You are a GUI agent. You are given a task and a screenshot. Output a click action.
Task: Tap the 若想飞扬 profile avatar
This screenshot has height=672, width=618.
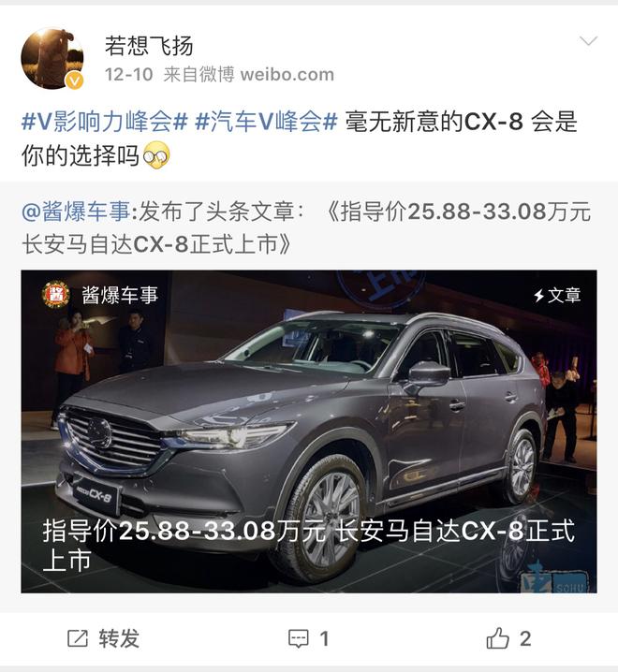click(52, 59)
